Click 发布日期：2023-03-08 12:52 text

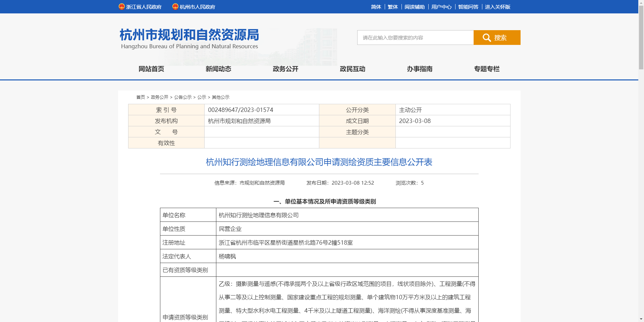pyautogui.click(x=340, y=183)
